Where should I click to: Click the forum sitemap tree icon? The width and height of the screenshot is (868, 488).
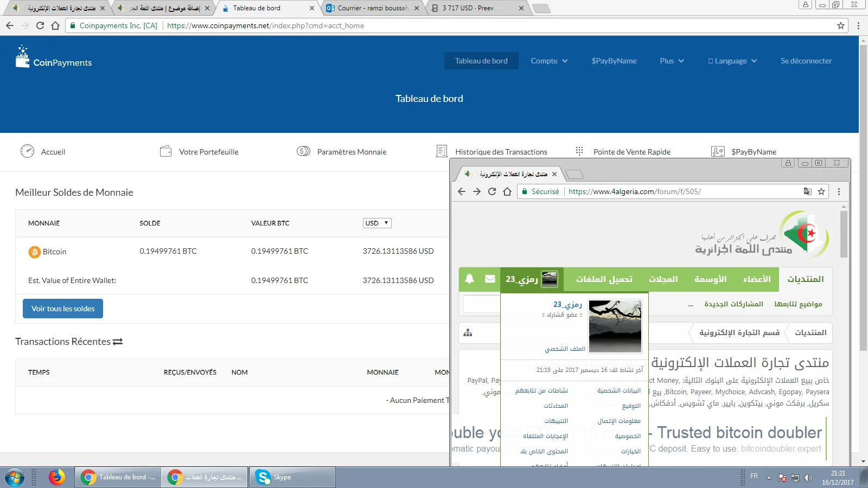pyautogui.click(x=468, y=333)
